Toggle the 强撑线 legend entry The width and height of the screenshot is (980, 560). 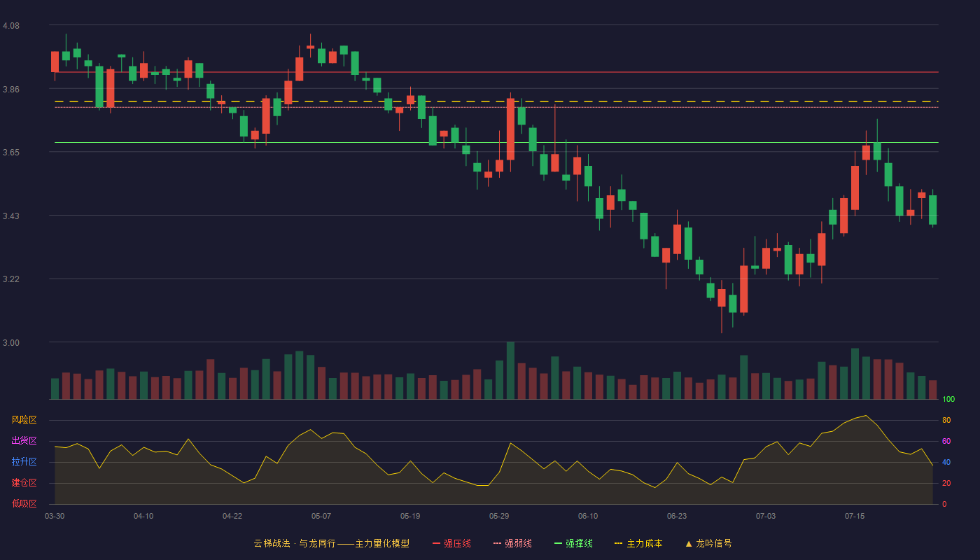point(573,543)
